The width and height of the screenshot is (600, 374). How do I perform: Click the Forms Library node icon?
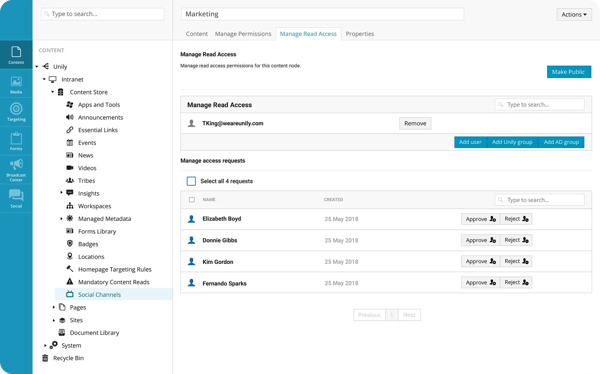coord(70,231)
